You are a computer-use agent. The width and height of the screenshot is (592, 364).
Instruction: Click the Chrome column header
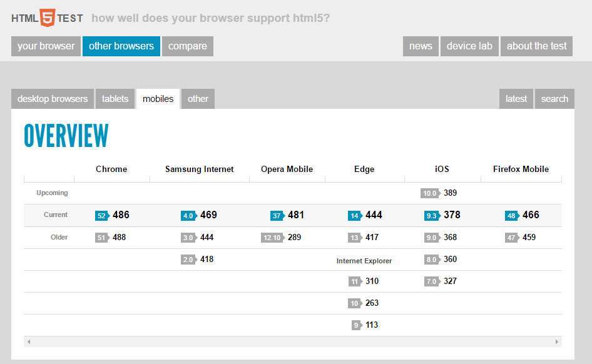pos(111,169)
